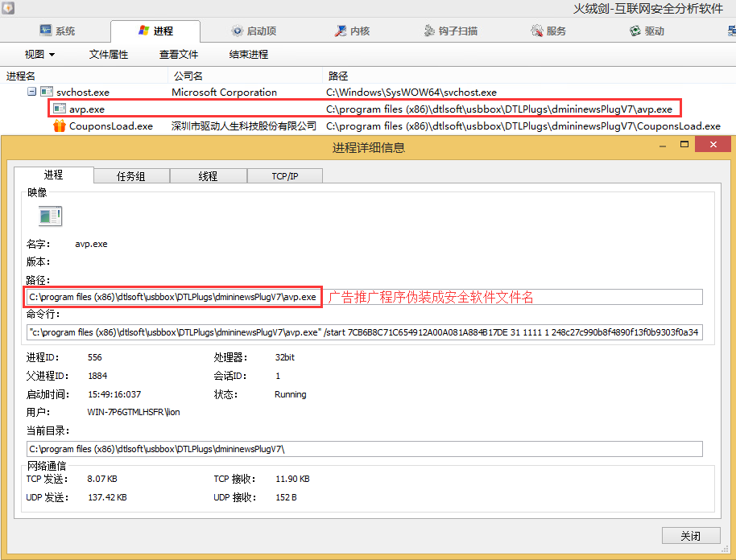Click the 关闭 button in dialog
This screenshot has width=736, height=560.
pos(690,536)
